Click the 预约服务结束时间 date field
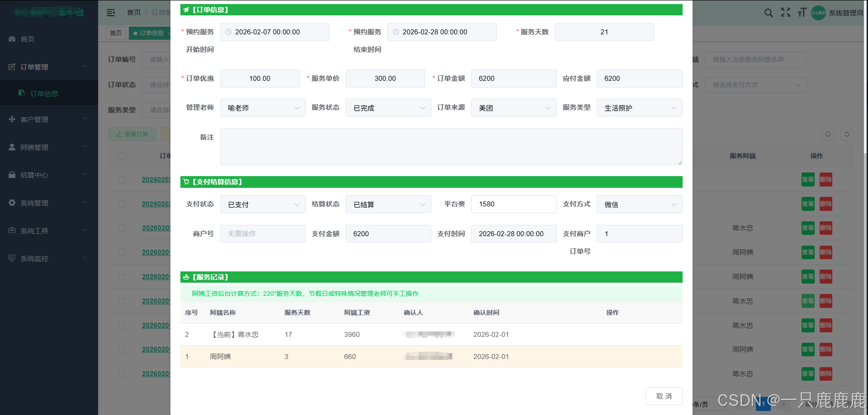 (x=442, y=32)
